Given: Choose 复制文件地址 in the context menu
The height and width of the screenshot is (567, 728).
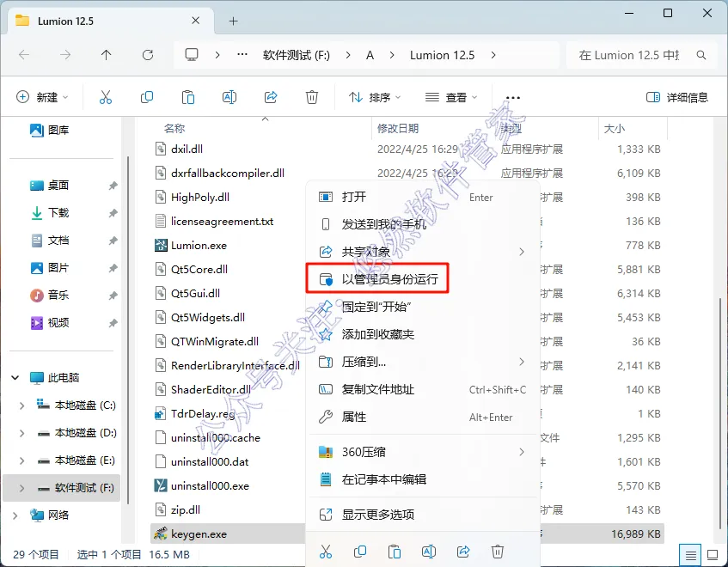Looking at the screenshot, I should [x=423, y=389].
